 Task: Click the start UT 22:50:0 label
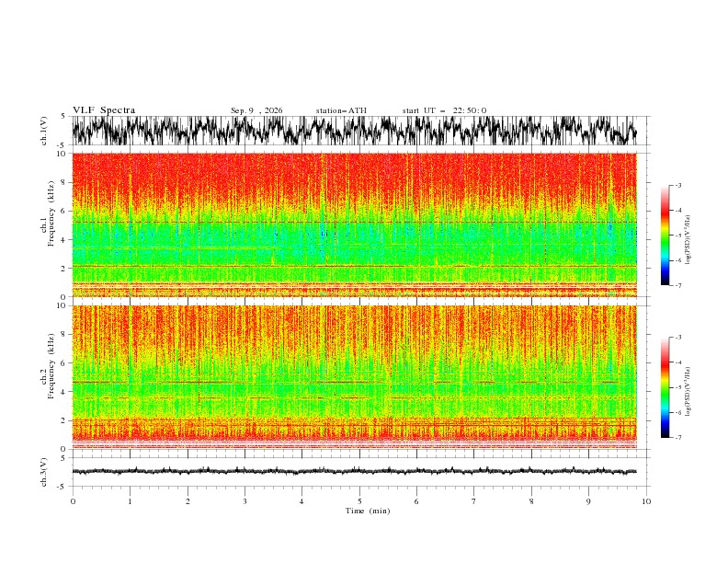[444, 110]
